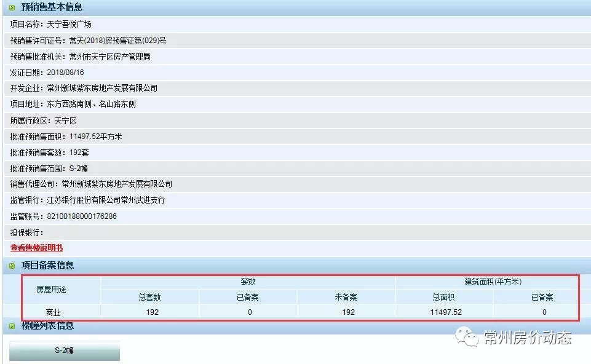Select the 所属行政区：天宁区 row

297,121
